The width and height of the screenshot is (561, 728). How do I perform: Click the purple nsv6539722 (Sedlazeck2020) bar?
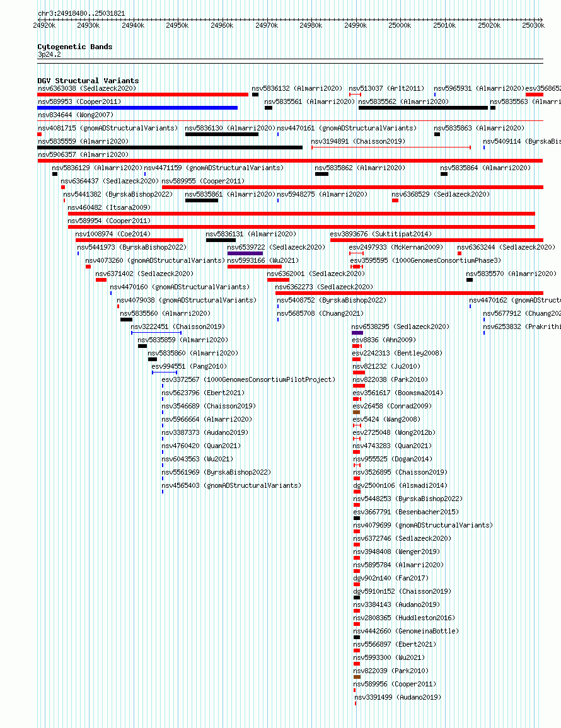coord(245,253)
